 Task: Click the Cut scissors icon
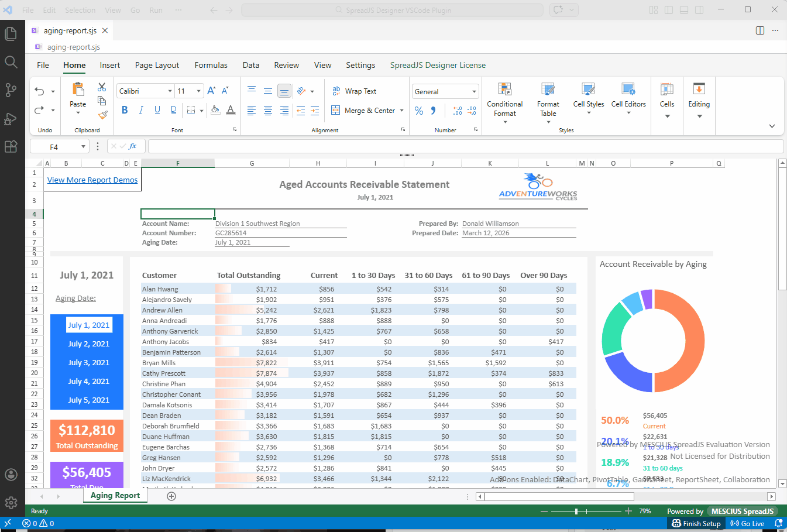click(x=102, y=87)
